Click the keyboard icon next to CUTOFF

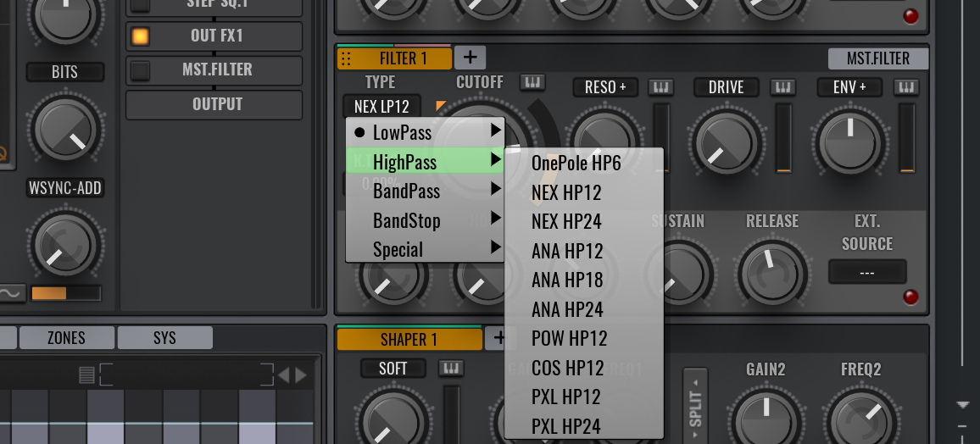tap(532, 82)
